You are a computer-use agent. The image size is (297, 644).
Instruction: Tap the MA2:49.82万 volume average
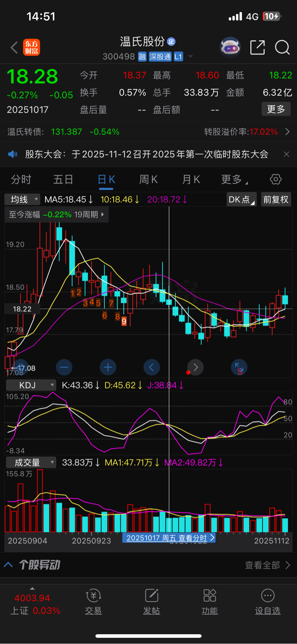coord(194,462)
